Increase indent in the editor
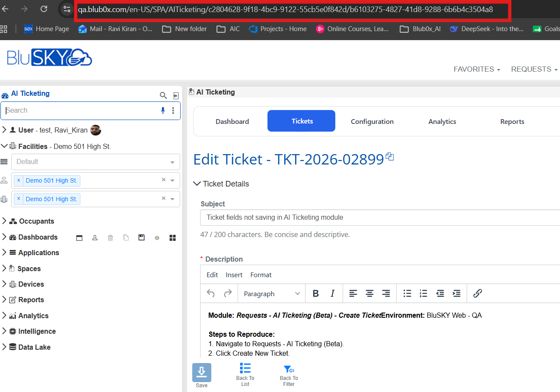Screen dimensions: 560x392 pyautogui.click(x=456, y=294)
